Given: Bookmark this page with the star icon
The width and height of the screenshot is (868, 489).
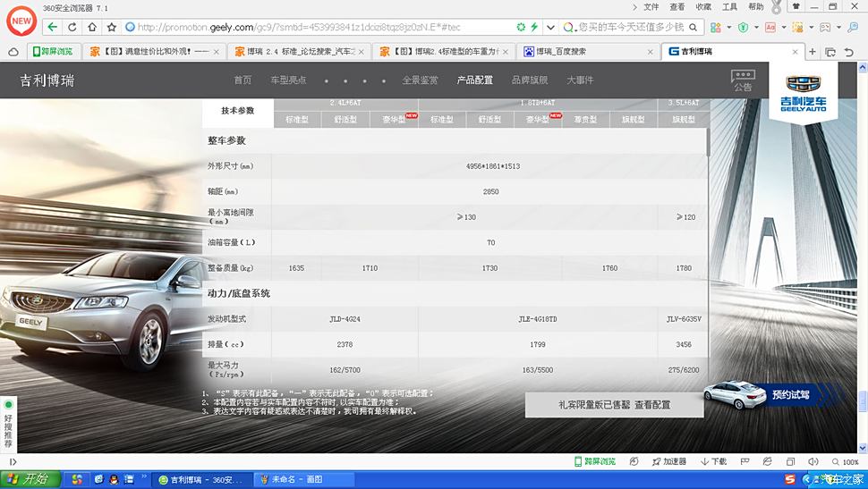Looking at the screenshot, I should point(111,27).
